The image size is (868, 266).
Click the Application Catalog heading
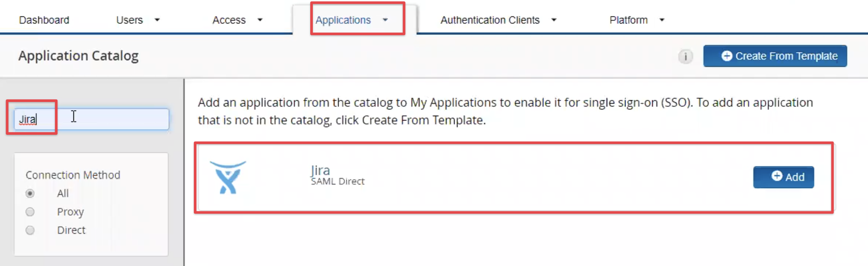[78, 56]
